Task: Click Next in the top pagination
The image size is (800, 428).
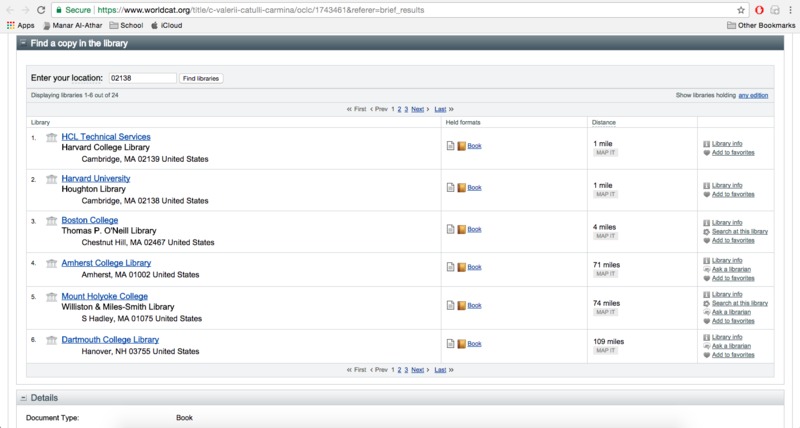Action: point(417,109)
